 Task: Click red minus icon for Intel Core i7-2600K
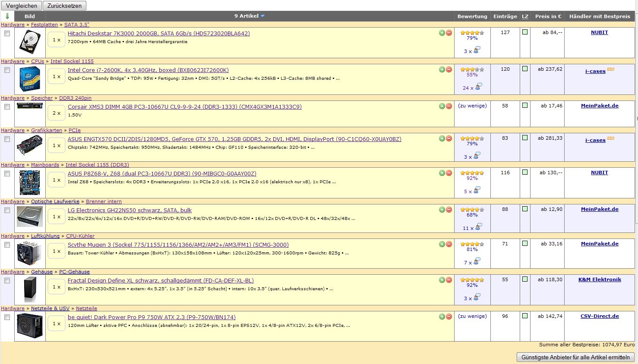coord(449,69)
